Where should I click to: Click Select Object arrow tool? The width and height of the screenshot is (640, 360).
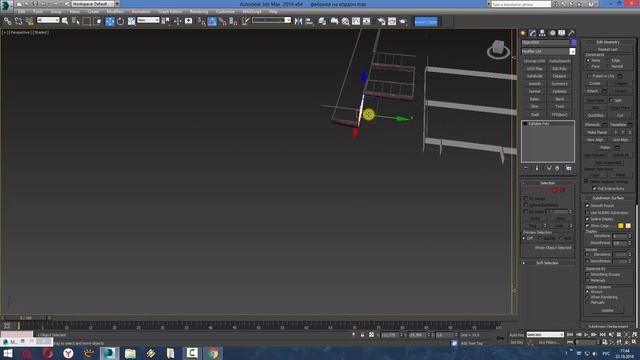coord(65,21)
